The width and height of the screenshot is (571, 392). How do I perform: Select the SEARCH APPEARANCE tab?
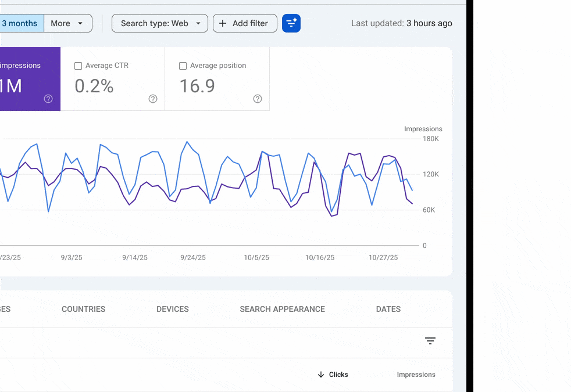point(282,309)
